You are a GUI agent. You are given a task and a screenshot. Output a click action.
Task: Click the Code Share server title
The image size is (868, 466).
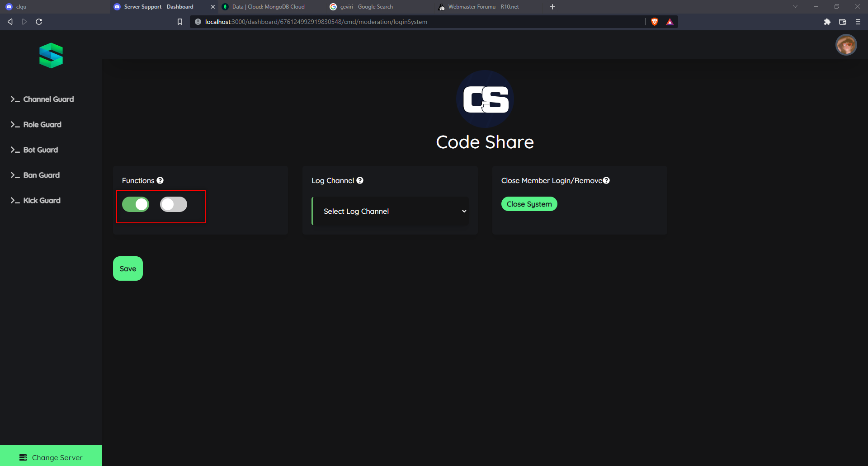coord(485,142)
